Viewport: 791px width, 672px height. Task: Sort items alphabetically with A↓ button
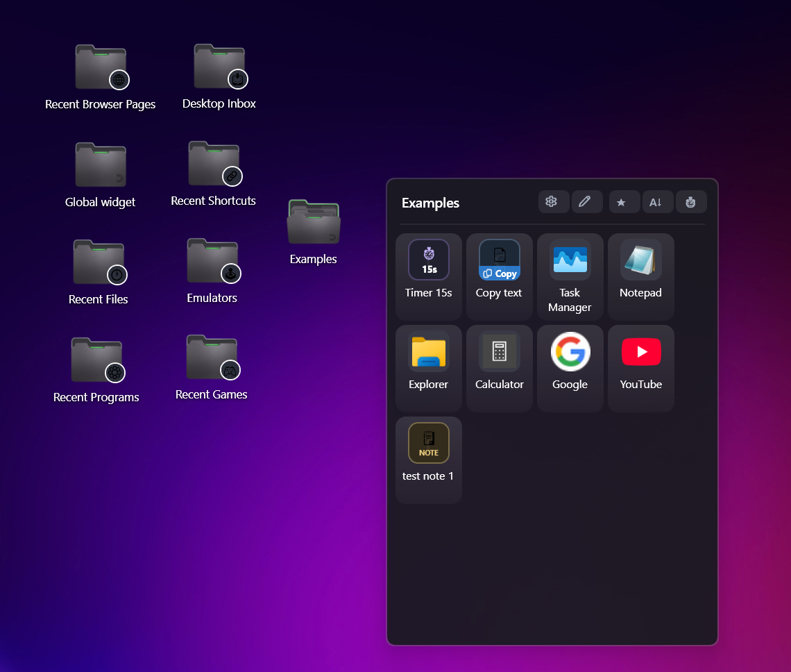pyautogui.click(x=657, y=202)
